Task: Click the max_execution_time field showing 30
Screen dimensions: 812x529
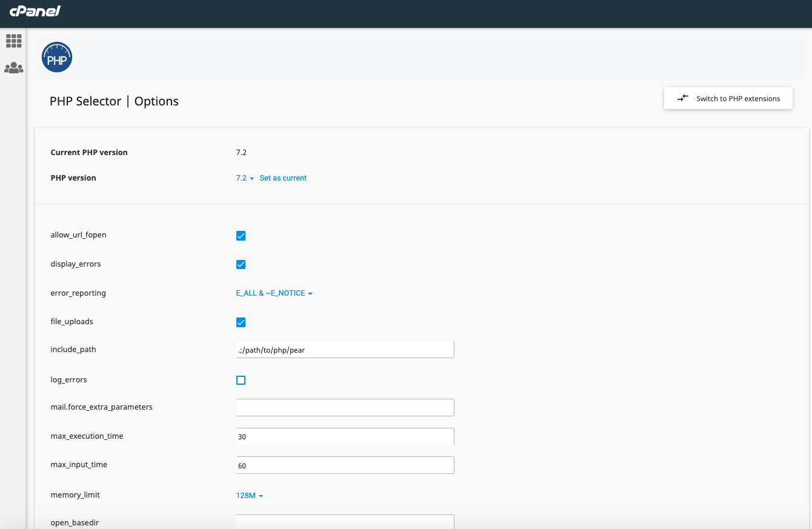Action: pos(345,436)
